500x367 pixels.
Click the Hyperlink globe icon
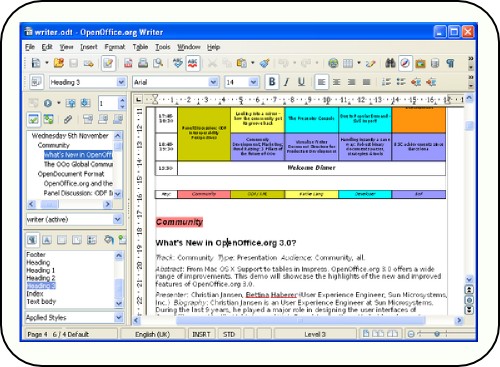333,63
